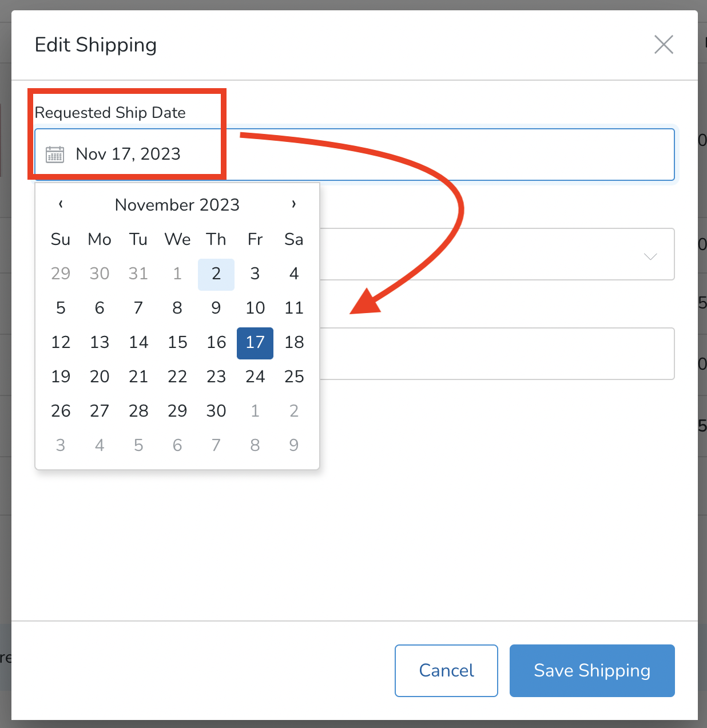Choose December 1 from the grayed dates
This screenshot has height=728, width=707.
[255, 410]
